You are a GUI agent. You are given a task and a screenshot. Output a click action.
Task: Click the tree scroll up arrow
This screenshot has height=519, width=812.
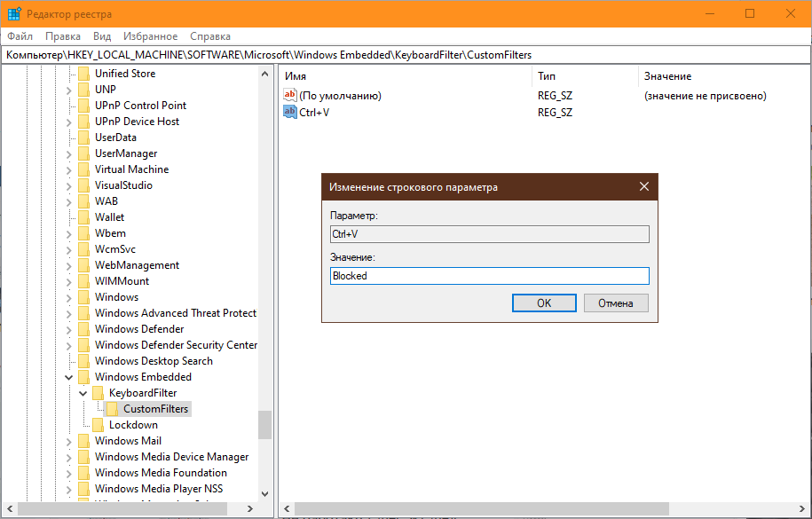click(x=264, y=74)
